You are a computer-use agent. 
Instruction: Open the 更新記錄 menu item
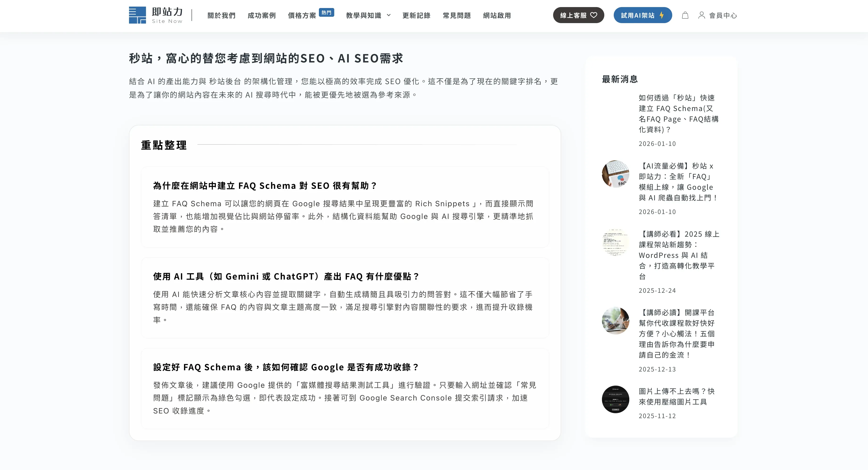click(x=416, y=16)
